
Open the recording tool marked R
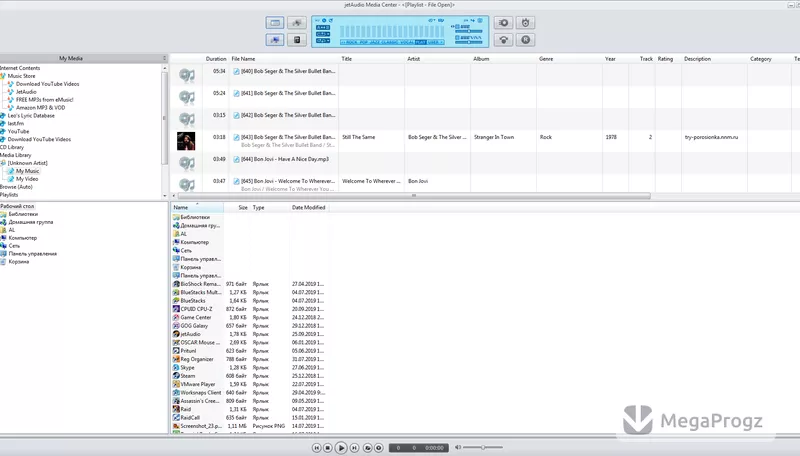(x=526, y=40)
